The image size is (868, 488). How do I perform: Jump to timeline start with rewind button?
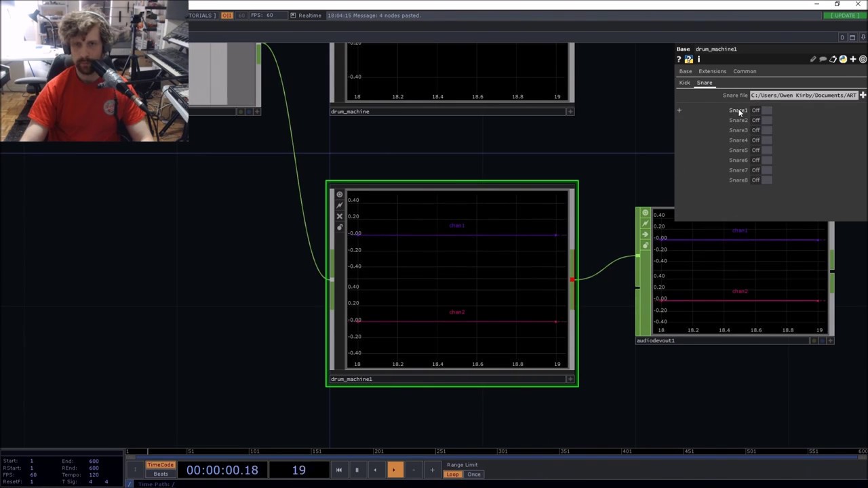(x=338, y=470)
